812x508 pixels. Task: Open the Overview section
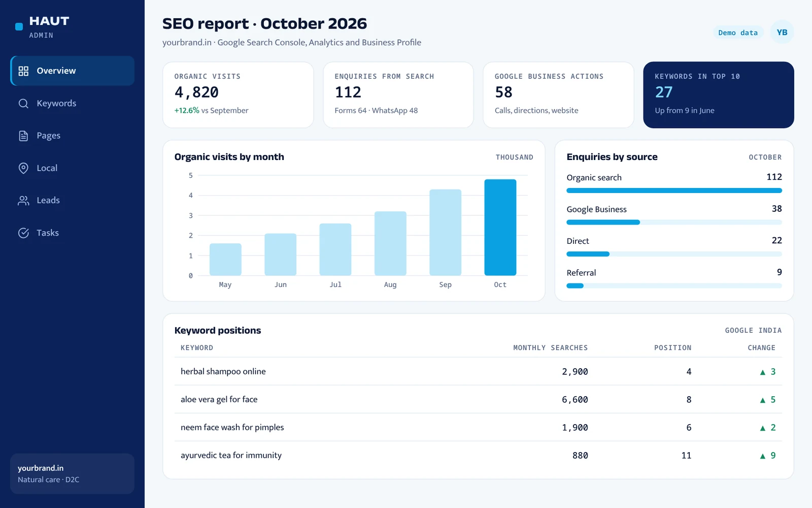72,71
